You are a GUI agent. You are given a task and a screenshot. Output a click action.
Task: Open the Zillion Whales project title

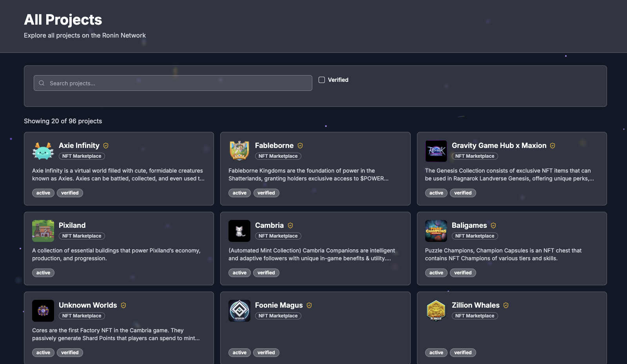coord(475,305)
